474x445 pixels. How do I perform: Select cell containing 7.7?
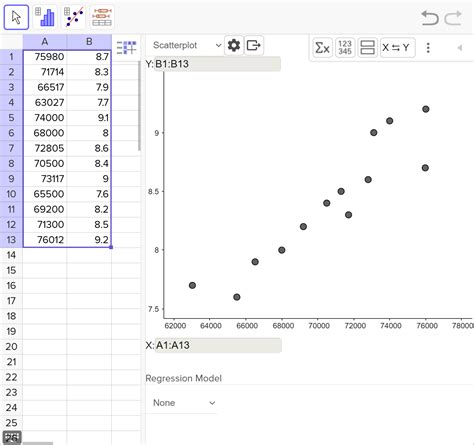pyautogui.click(x=89, y=102)
